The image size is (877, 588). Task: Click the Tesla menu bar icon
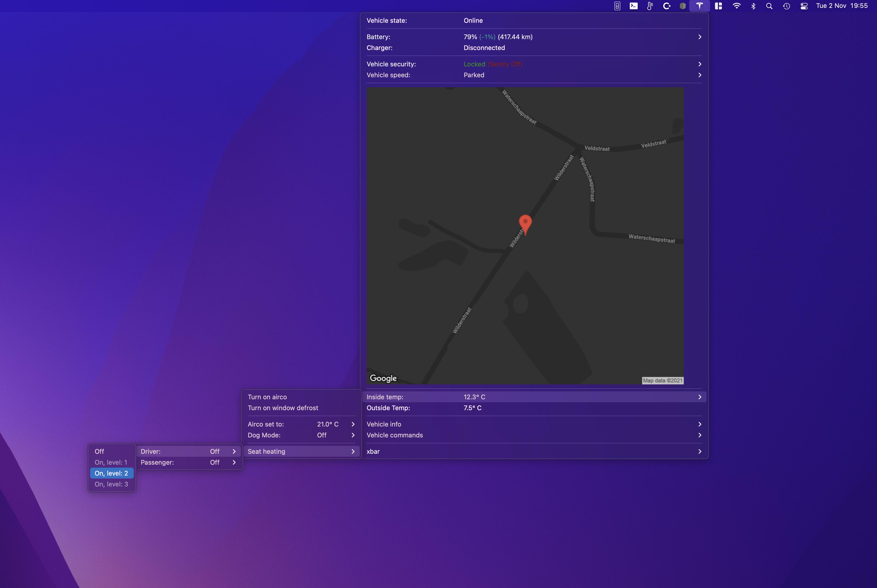tap(699, 6)
